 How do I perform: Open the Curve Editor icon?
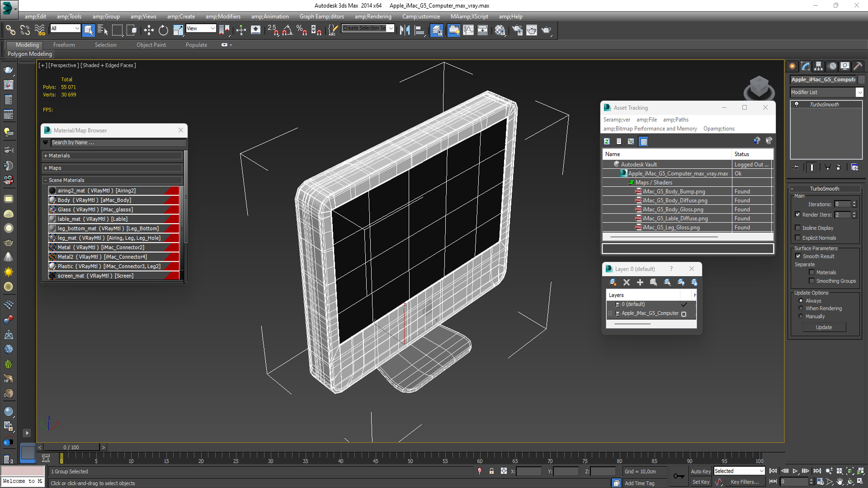pyautogui.click(x=468, y=30)
